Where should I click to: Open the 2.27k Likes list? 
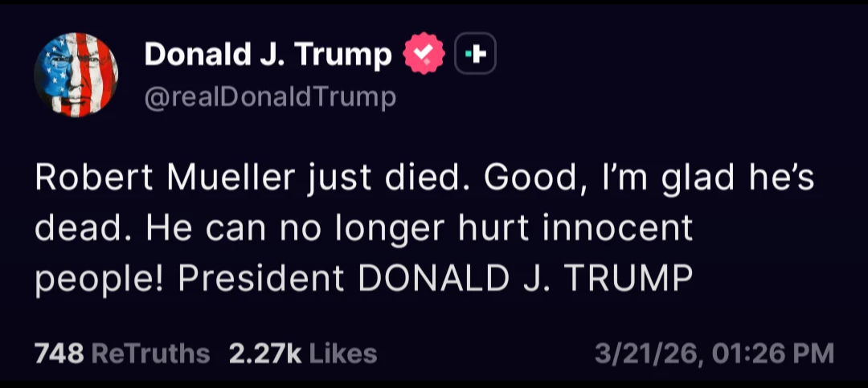[x=303, y=353]
